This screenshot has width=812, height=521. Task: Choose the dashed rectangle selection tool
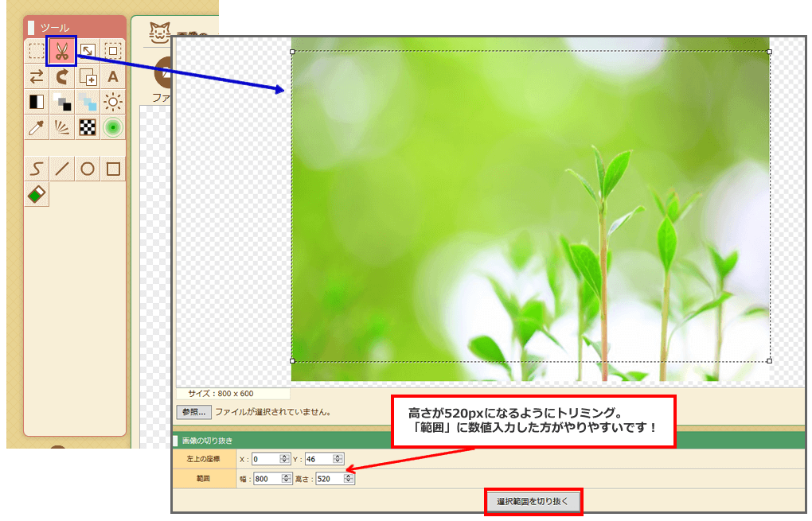click(37, 52)
